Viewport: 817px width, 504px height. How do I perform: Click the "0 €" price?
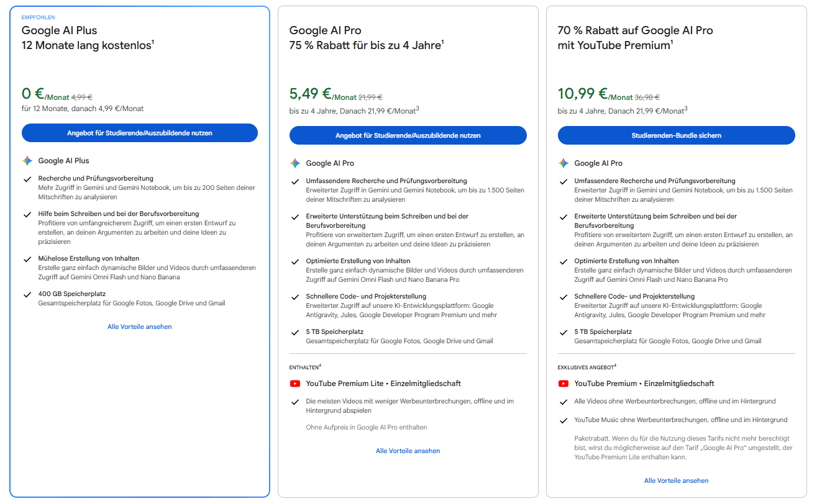[32, 94]
